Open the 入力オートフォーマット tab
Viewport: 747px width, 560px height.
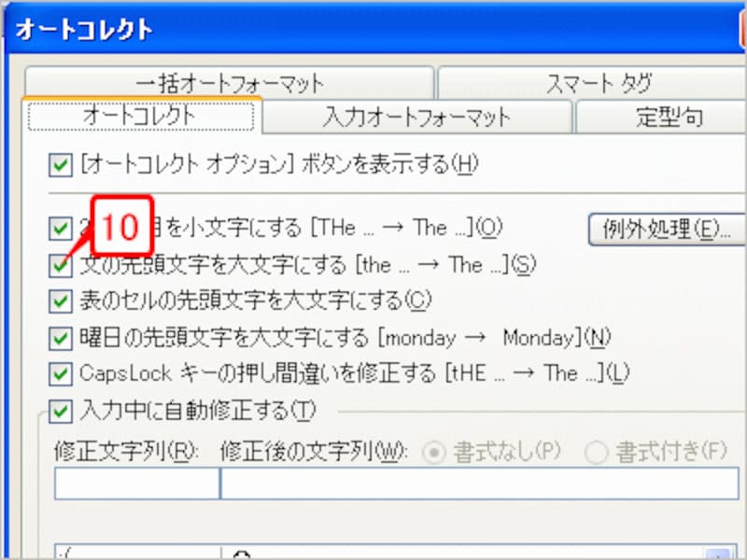416,117
